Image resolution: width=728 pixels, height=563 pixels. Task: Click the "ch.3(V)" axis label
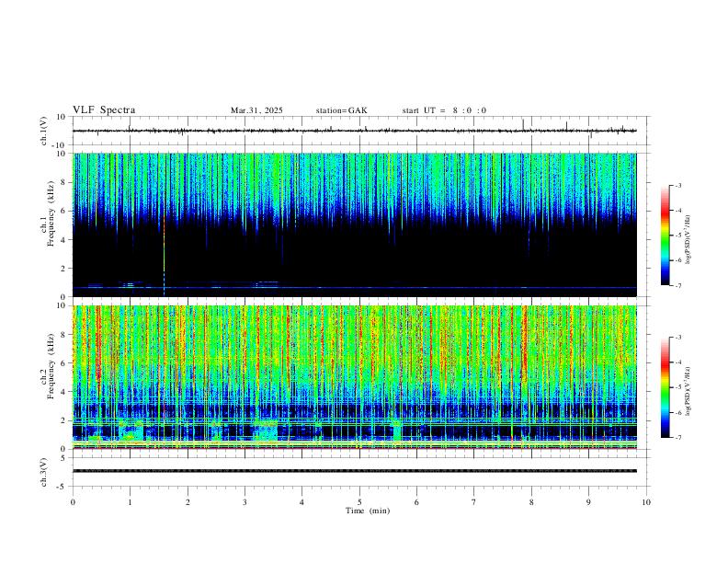(x=44, y=472)
